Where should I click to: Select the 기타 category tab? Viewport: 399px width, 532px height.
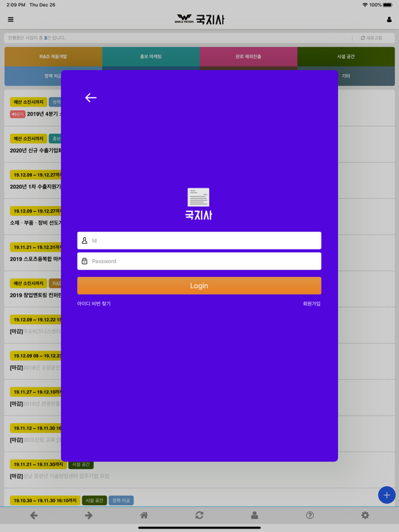pyautogui.click(x=346, y=76)
